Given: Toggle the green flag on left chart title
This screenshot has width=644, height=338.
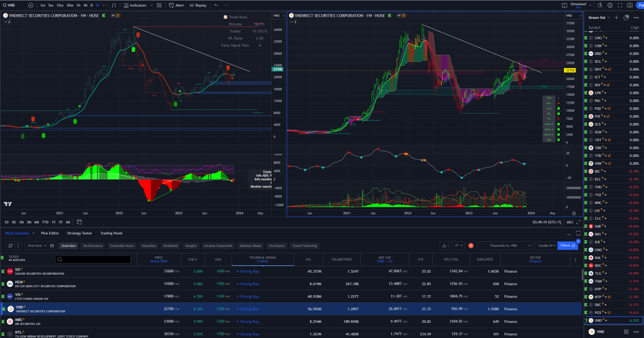Looking at the screenshot, I should coord(104,16).
